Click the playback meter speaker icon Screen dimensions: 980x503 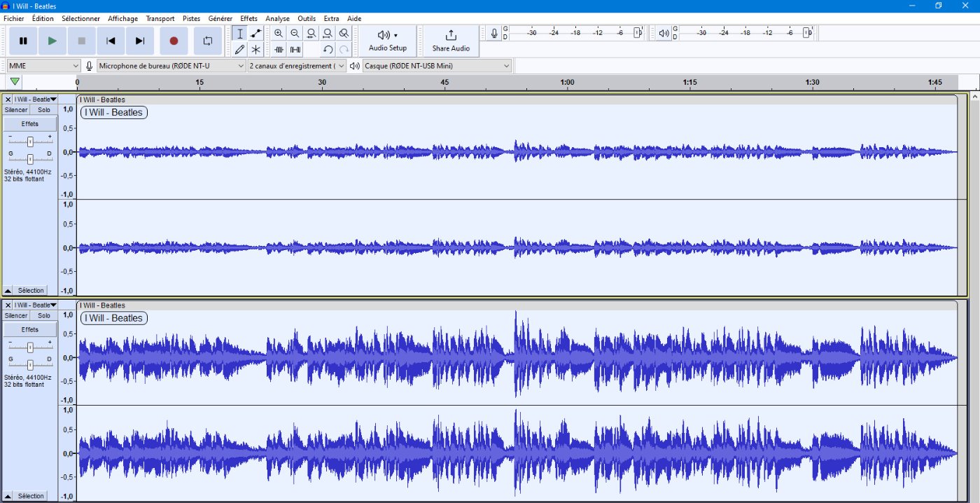coord(664,33)
